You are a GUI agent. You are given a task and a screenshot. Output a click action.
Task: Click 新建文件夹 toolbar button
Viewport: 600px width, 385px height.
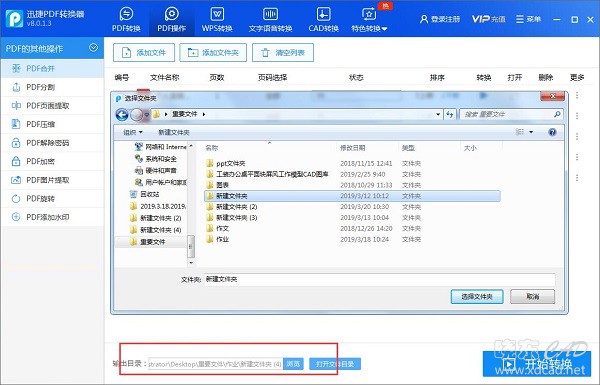[x=174, y=132]
